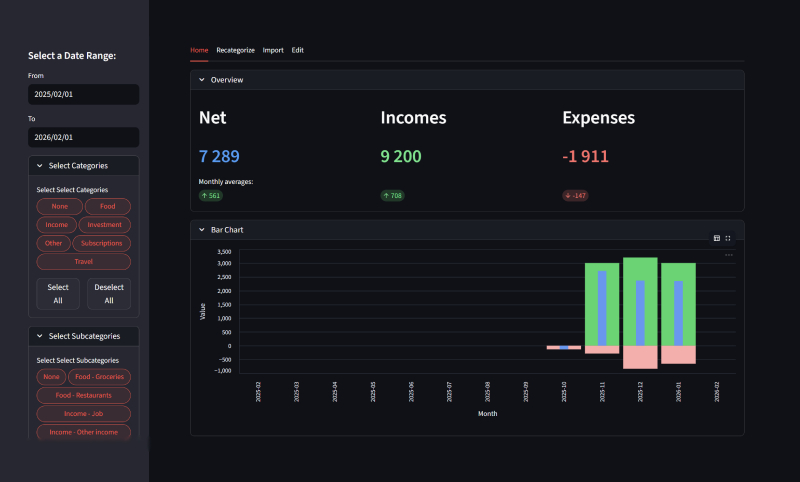Screen dimensions: 800x482
Task: Collapse the Select Subcategories expander
Action: tap(84, 336)
